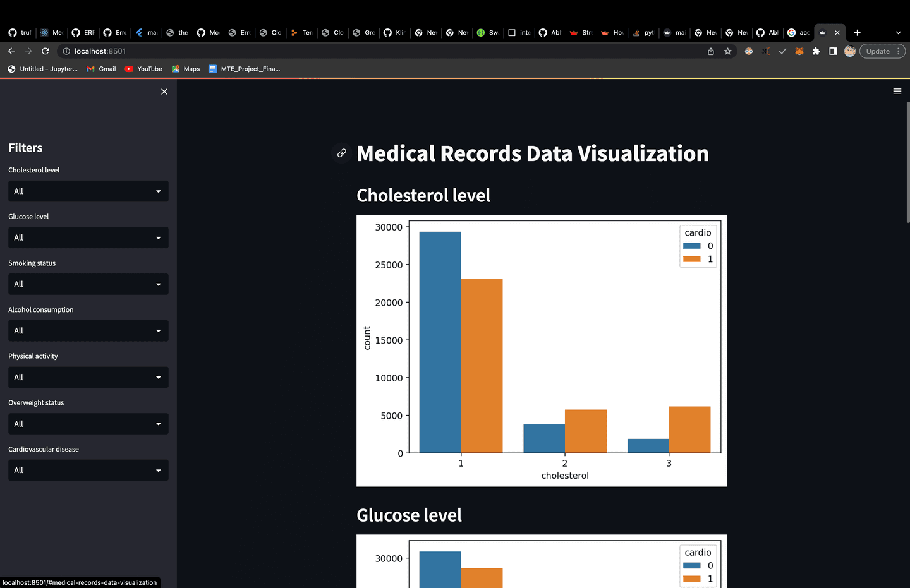Screen dimensions: 910x588
Task: View site information icon in address bar
Action: point(66,51)
